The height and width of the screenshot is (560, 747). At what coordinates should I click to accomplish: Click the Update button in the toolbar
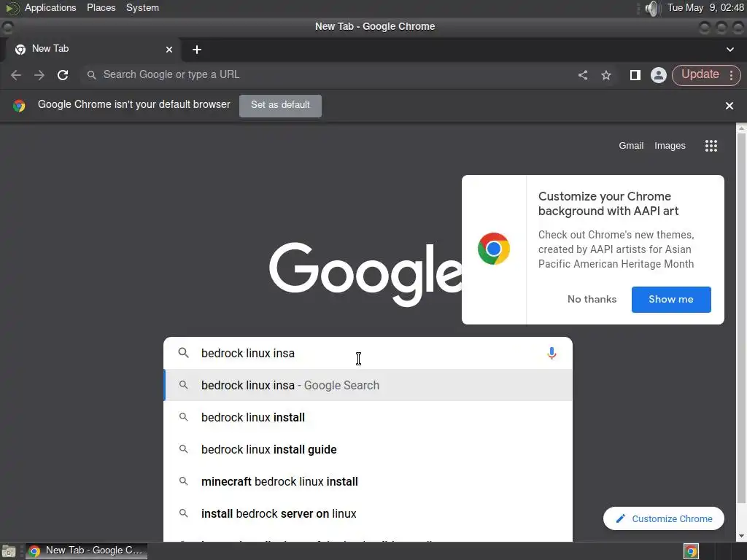click(700, 74)
